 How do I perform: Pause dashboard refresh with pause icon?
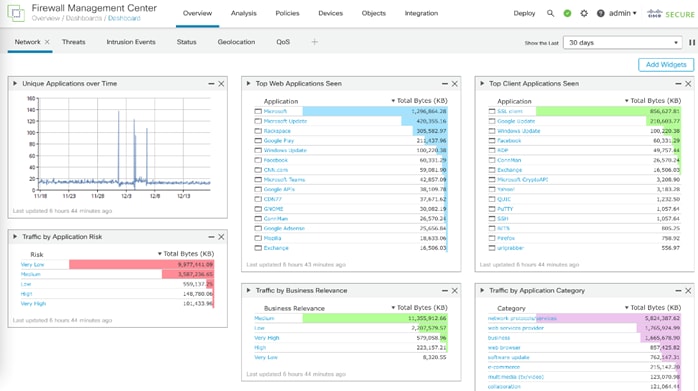692,42
